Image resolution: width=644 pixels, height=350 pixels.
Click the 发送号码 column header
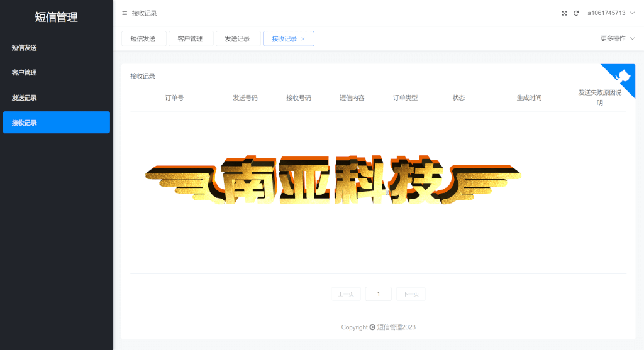point(245,97)
